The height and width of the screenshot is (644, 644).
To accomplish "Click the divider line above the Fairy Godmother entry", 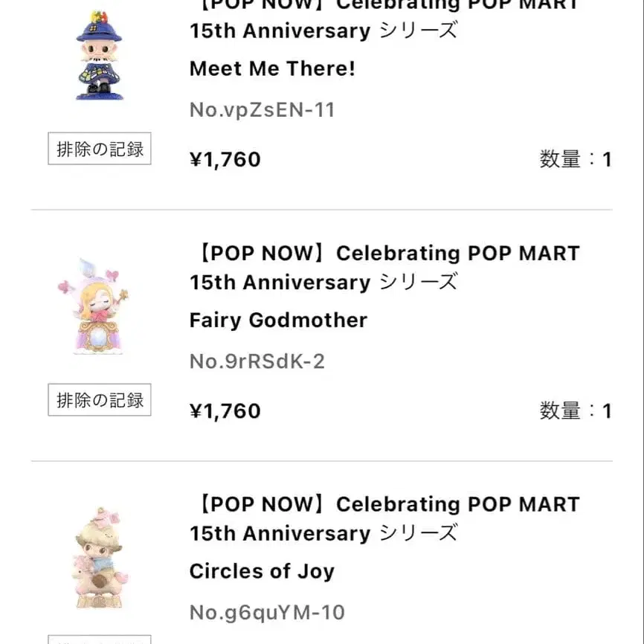I will [321, 210].
